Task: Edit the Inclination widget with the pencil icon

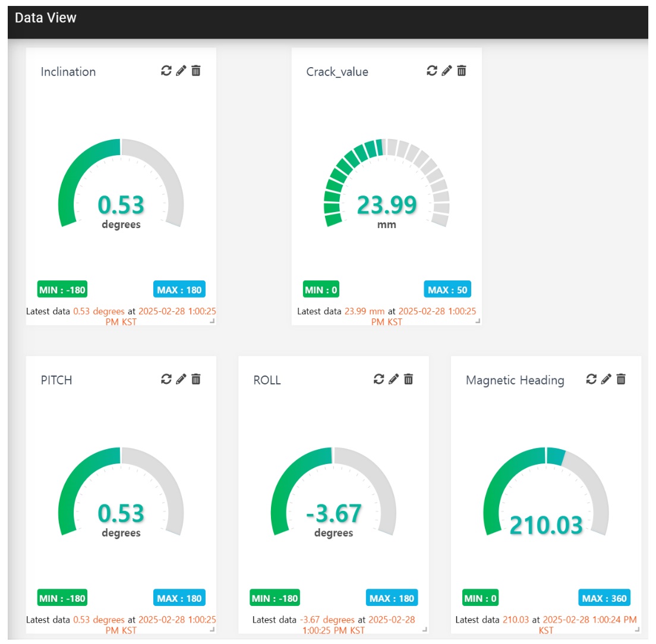Action: (181, 71)
